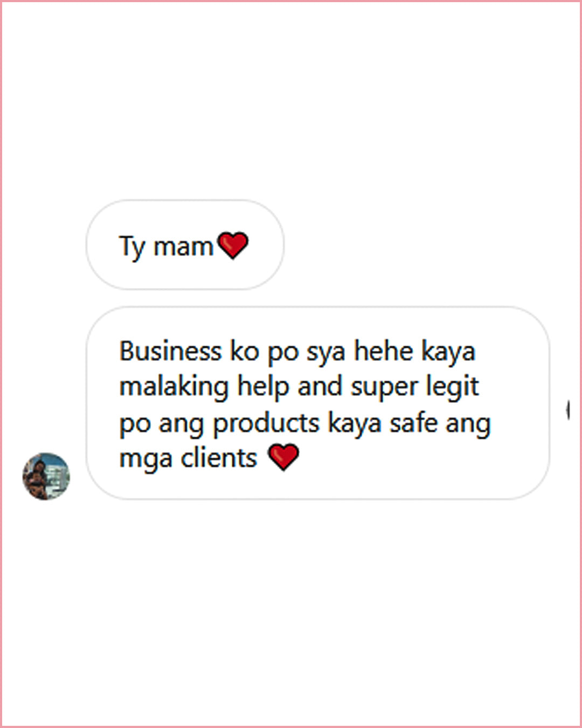Click the partial reaction icon beside long message
Screen dimensions: 582x728
[568, 410]
